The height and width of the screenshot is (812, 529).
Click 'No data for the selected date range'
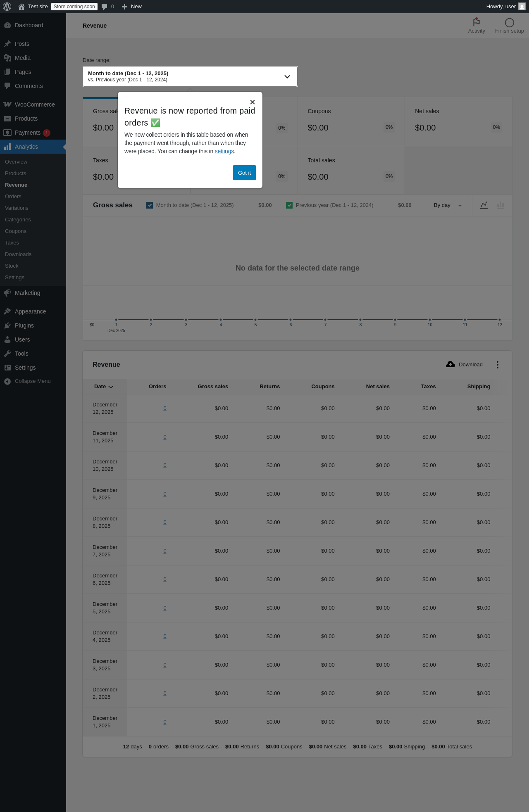click(298, 268)
